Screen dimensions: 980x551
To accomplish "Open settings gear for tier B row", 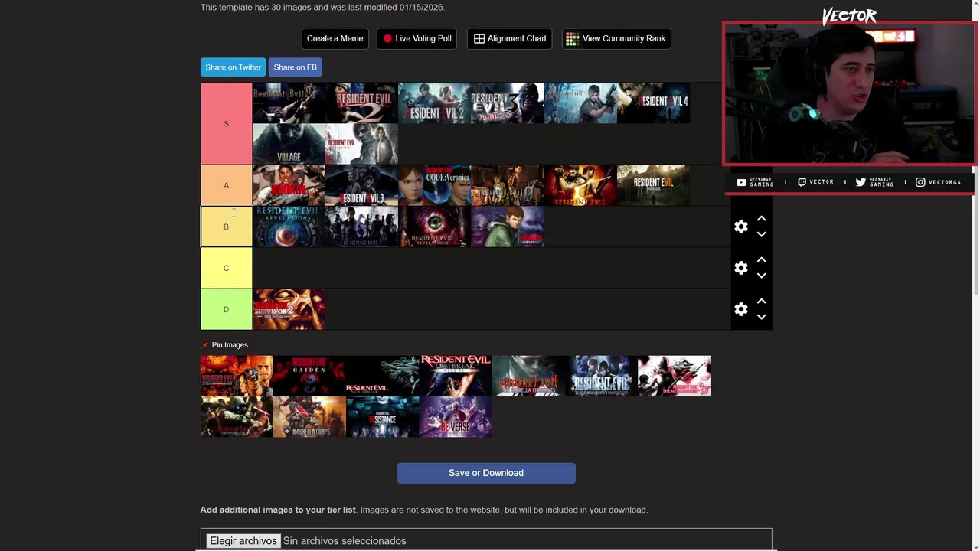I will pos(740,227).
